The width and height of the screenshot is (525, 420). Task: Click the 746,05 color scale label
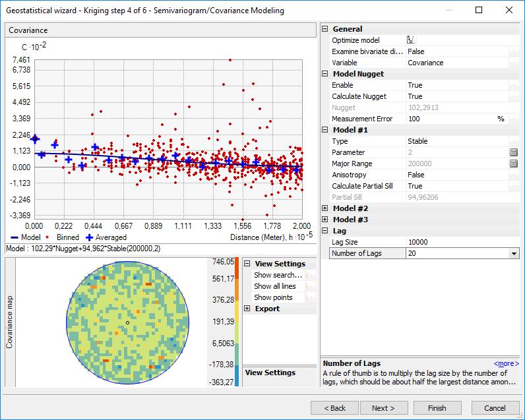pyautogui.click(x=224, y=262)
